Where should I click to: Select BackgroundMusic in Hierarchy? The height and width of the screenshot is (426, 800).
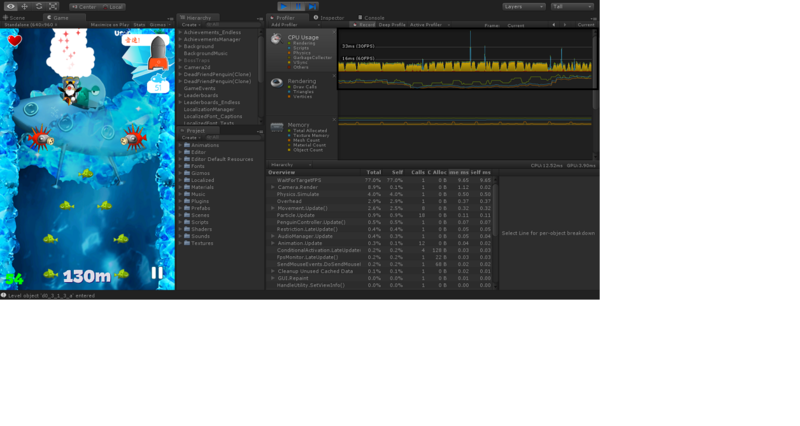(x=206, y=53)
